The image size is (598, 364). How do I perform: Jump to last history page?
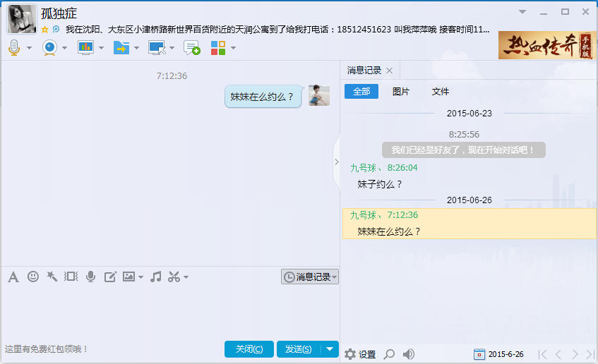590,354
